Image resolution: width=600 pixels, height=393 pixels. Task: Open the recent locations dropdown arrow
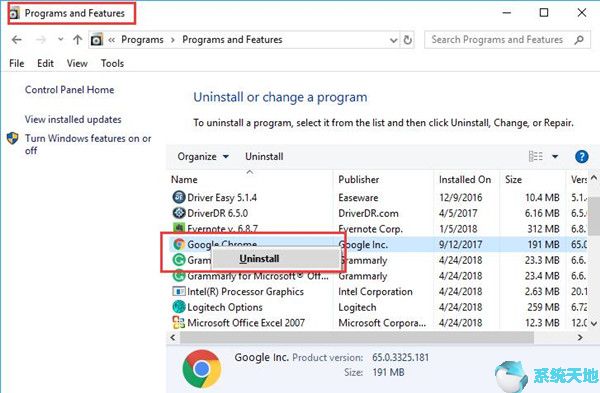60,39
